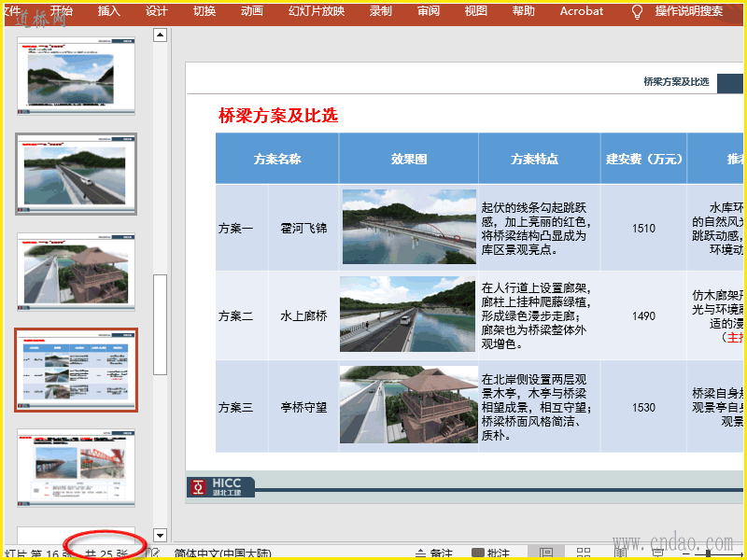Click the 桥梁方案及比选 slide title
The width and height of the screenshot is (747, 560).
point(277,116)
